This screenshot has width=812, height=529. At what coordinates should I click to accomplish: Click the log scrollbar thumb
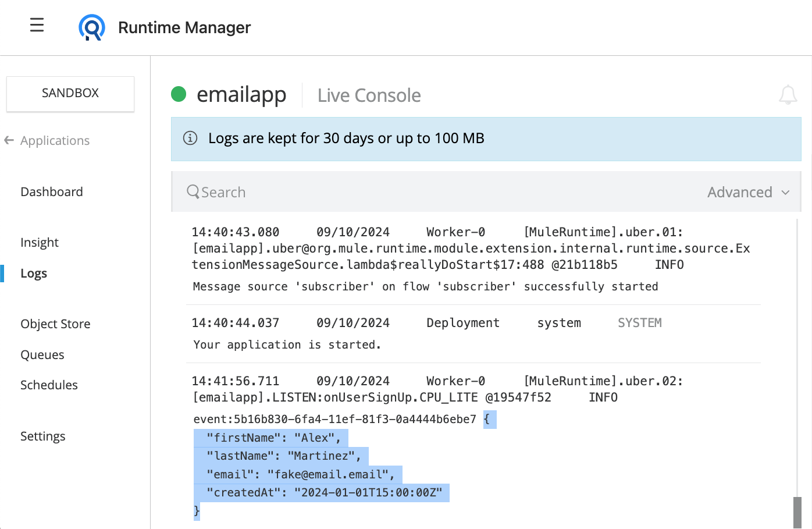click(797, 513)
